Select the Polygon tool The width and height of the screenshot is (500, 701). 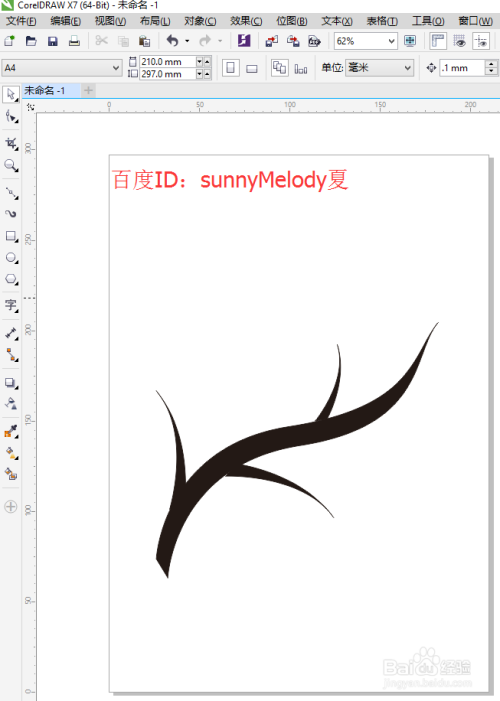(11, 279)
